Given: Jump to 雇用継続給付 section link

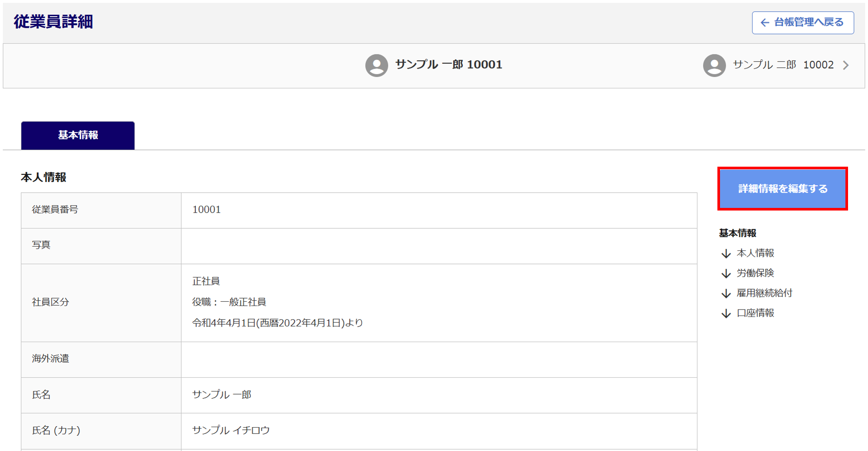Looking at the screenshot, I should pos(764,293).
